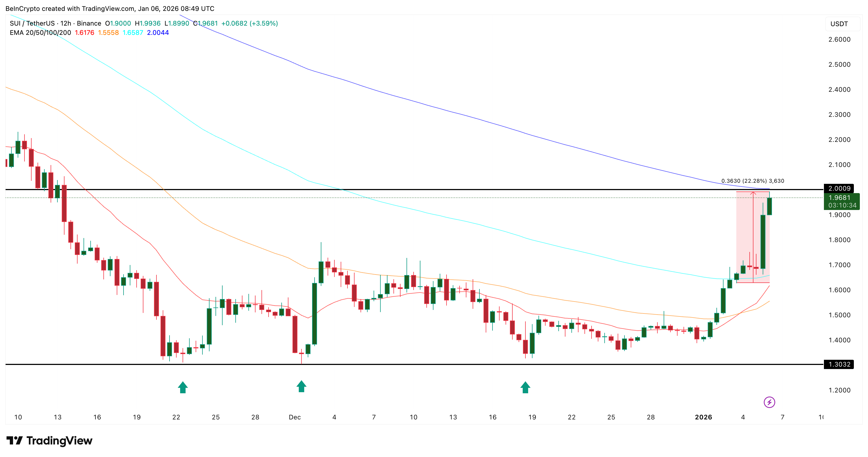Open the symbol picker via SUI/TetherUS label
Screen dimensions: 868x457
click(33, 23)
